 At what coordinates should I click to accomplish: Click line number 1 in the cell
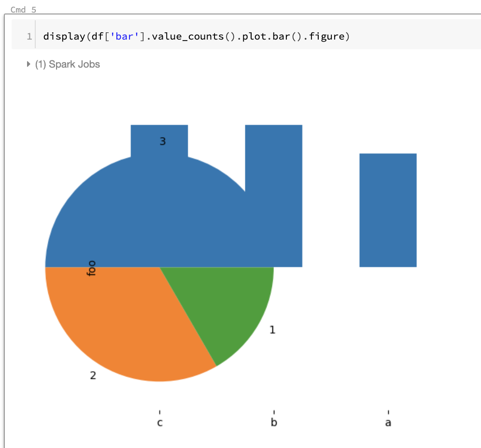click(x=29, y=36)
